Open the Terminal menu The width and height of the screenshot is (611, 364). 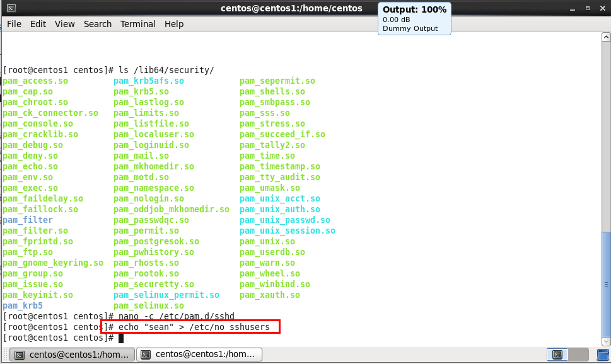pyautogui.click(x=137, y=24)
